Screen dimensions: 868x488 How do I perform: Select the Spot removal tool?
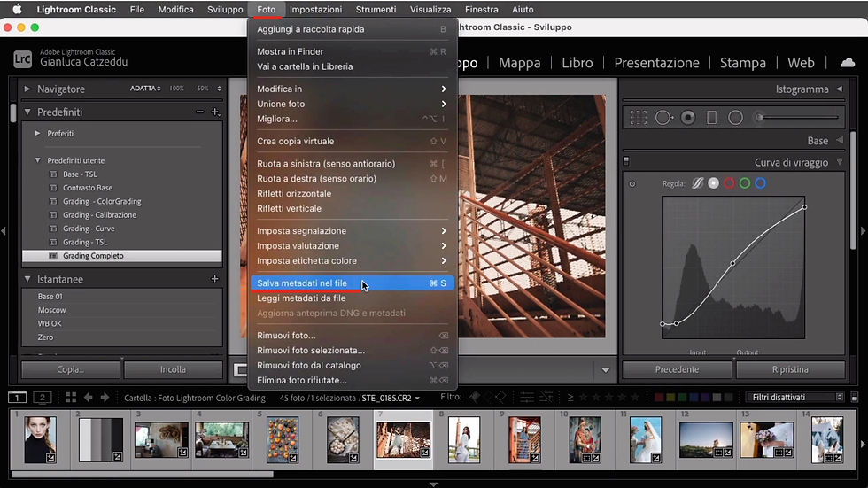pyautogui.click(x=664, y=117)
